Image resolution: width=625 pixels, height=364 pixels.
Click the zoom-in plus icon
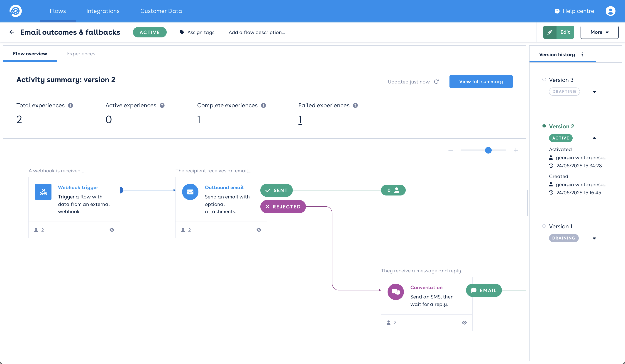516,150
